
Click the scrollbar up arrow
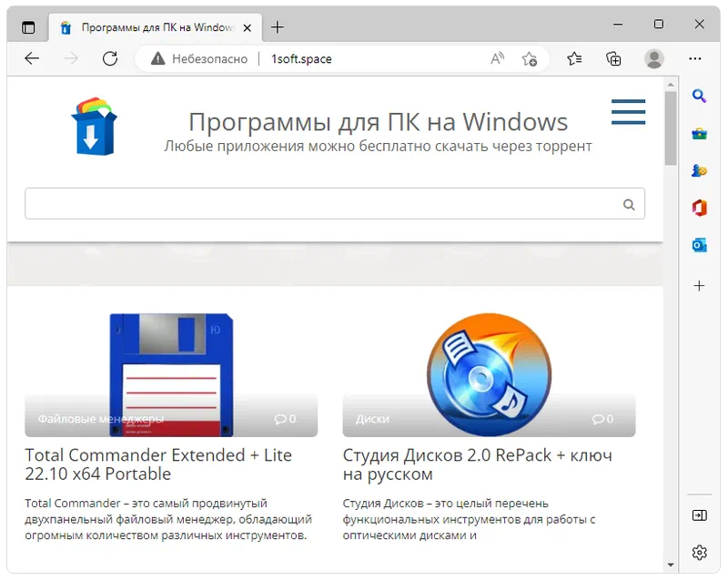tap(671, 85)
